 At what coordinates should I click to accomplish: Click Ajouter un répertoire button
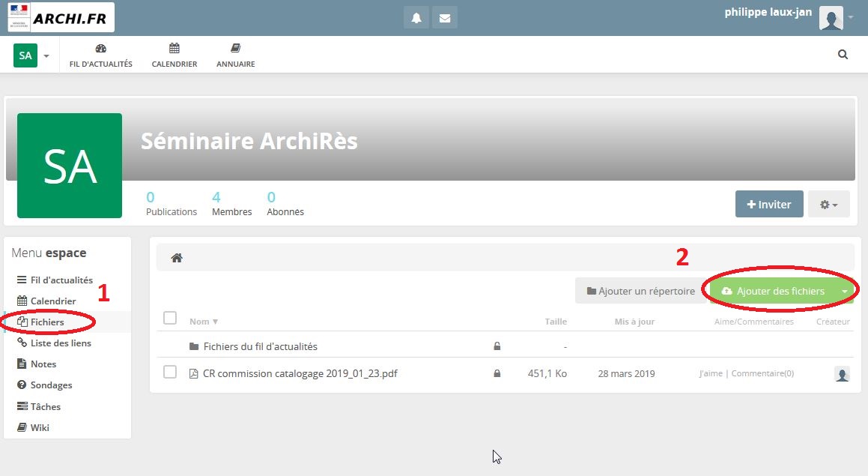click(x=640, y=291)
